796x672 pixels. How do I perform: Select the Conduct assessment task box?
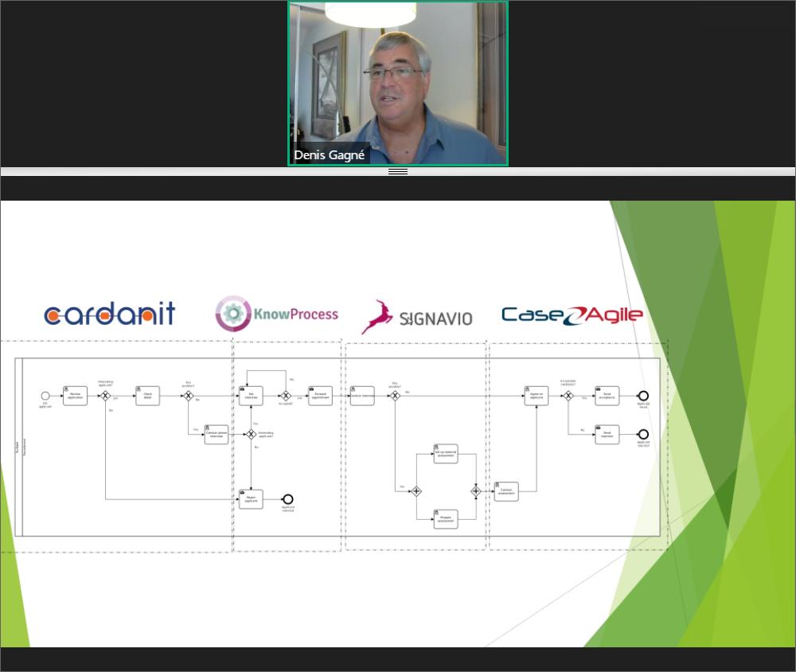coord(506,492)
